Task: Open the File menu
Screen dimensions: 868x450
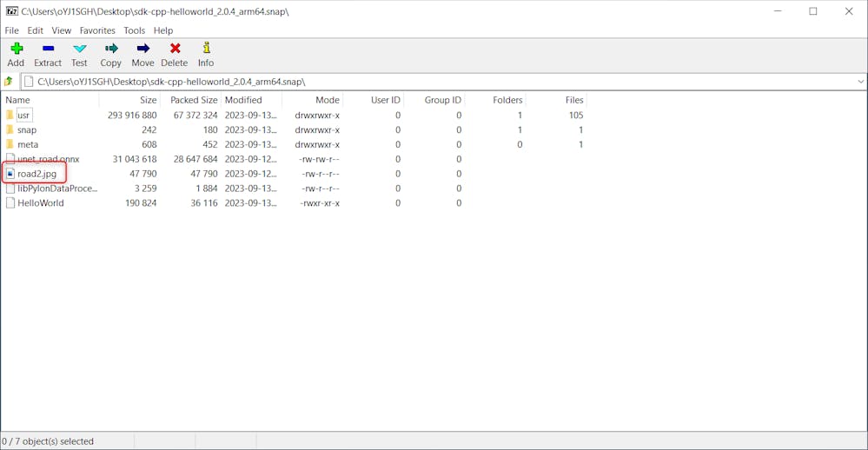Action: coord(12,30)
